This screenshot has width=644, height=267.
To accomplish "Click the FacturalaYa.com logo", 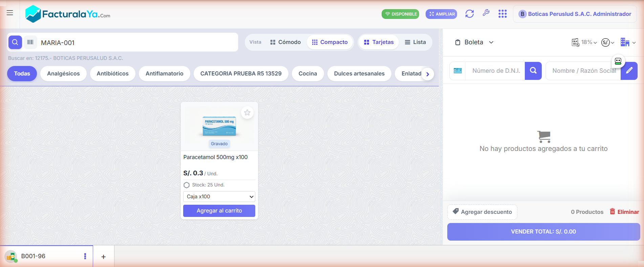I will (68, 14).
